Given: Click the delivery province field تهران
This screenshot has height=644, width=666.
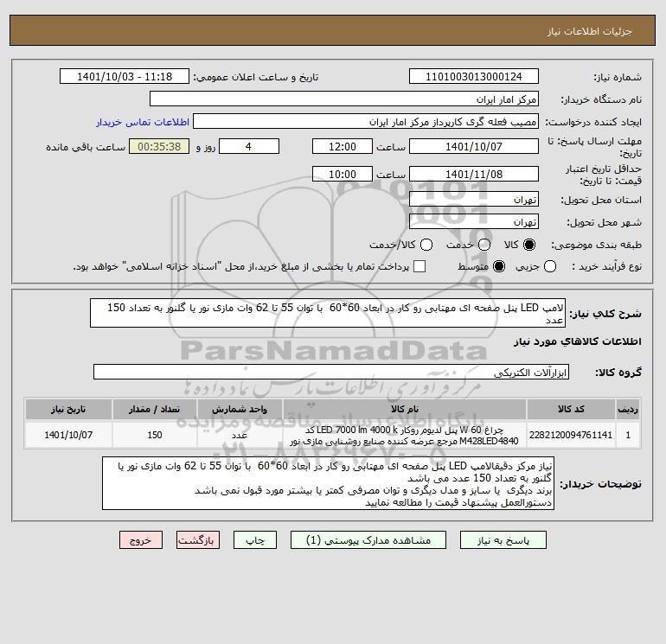Looking at the screenshot, I should click(474, 200).
